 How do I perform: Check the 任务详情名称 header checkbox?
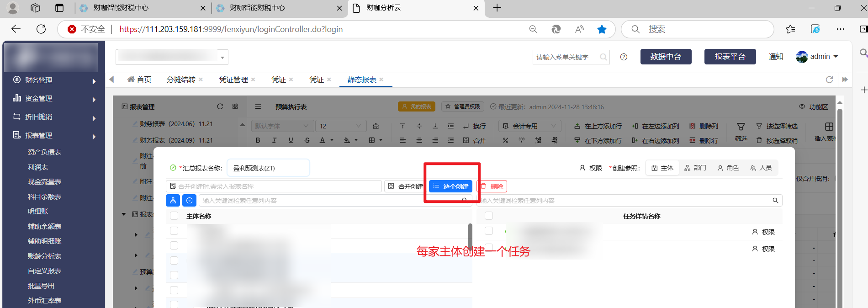point(489,216)
